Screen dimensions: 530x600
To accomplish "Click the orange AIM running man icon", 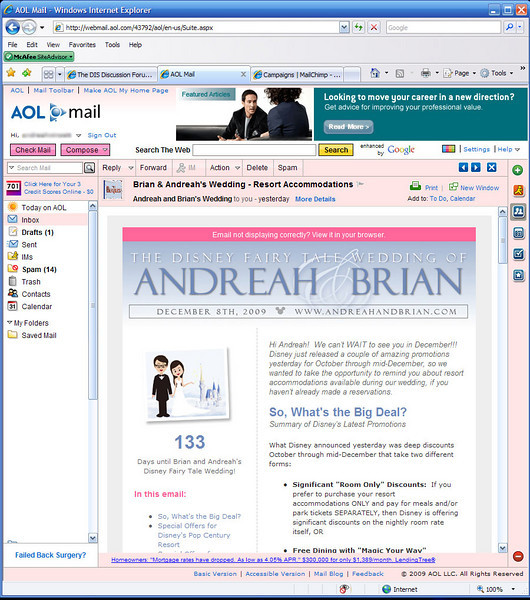I will point(519,190).
